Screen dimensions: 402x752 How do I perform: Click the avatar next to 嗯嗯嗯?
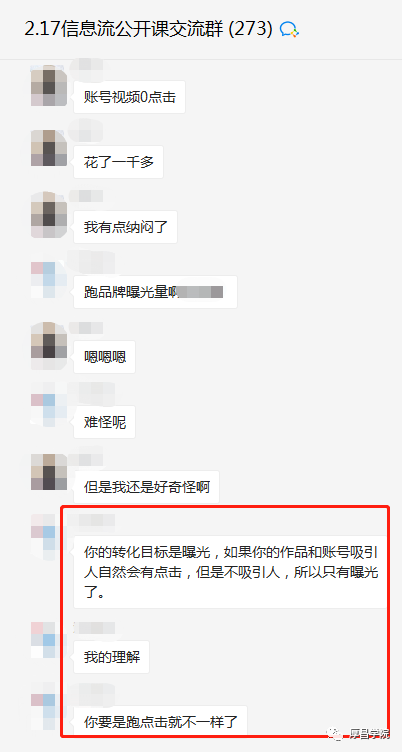[x=48, y=345]
